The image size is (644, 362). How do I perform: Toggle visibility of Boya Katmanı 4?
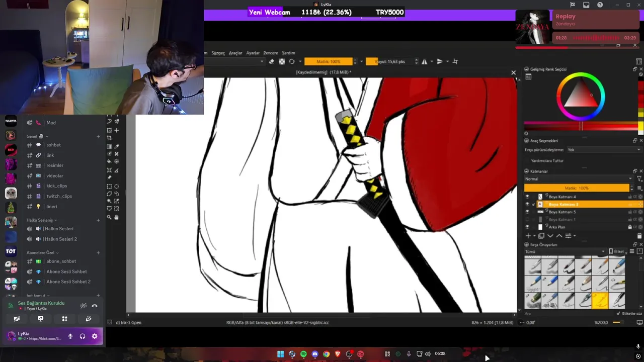pyautogui.click(x=527, y=197)
